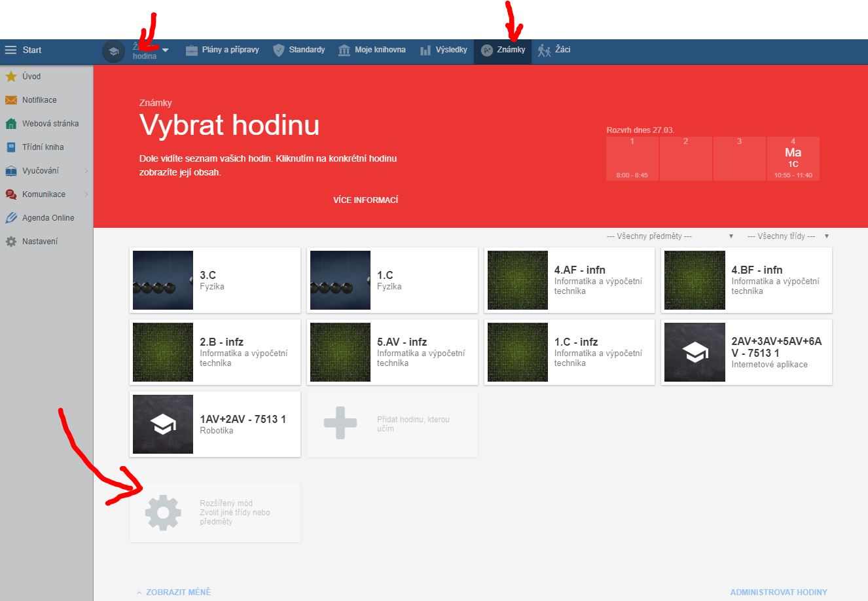The height and width of the screenshot is (601, 868).
Task: Open Úvod with the star icon
Action: coord(11,77)
